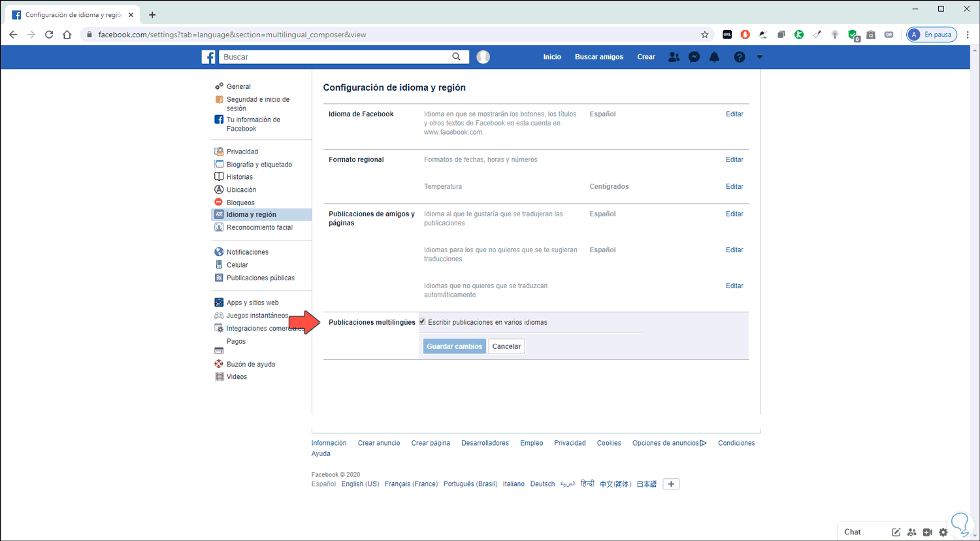Click the En pausa Chrome profile button
The width and height of the screenshot is (980, 541).
[932, 35]
